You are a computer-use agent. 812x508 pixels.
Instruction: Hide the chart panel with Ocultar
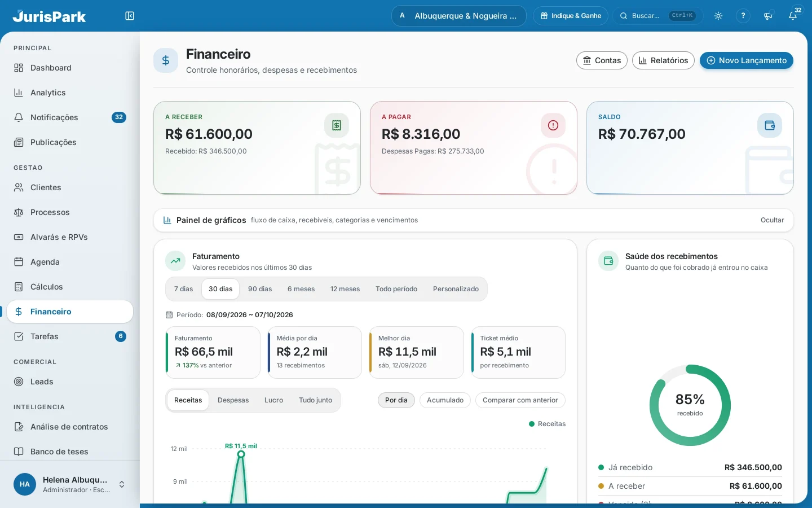772,220
